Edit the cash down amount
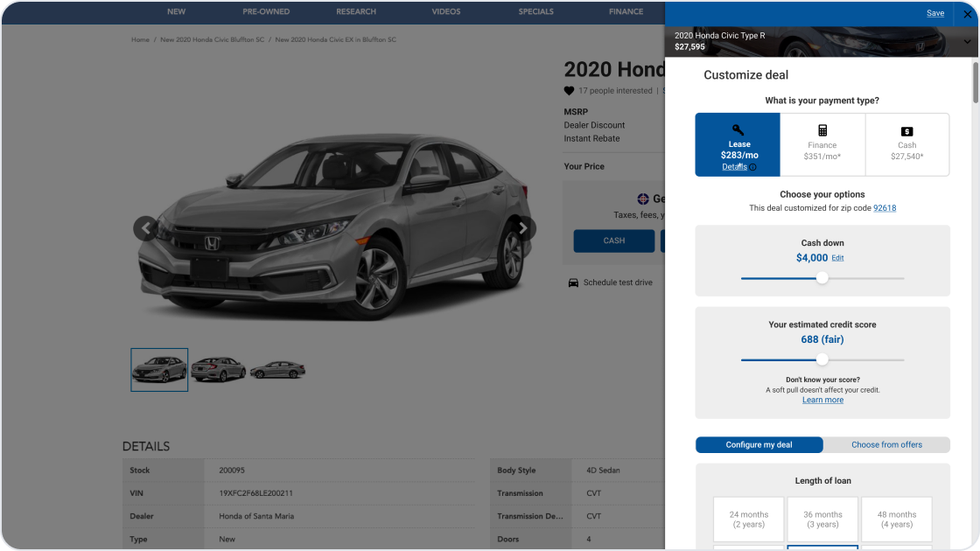This screenshot has height=551, width=980. pyautogui.click(x=837, y=258)
